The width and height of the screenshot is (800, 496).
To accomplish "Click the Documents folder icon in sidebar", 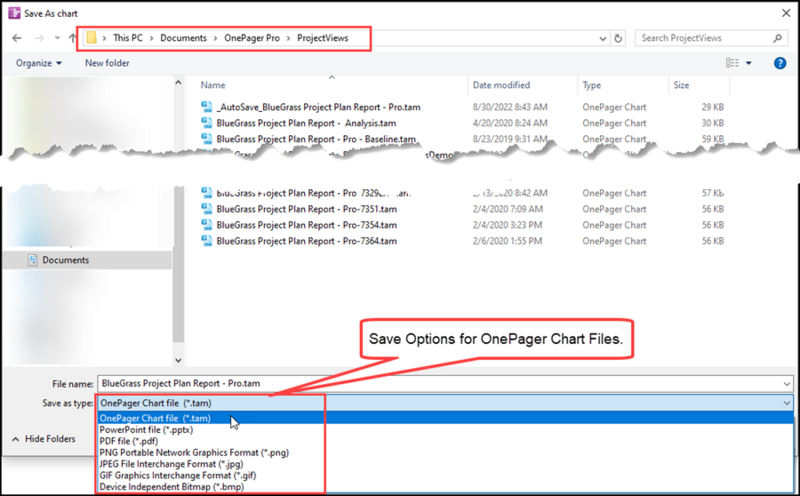I will point(33,260).
